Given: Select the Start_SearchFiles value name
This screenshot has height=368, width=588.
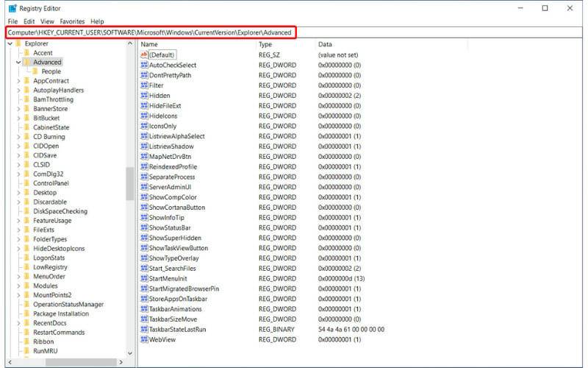Looking at the screenshot, I should coord(173,268).
